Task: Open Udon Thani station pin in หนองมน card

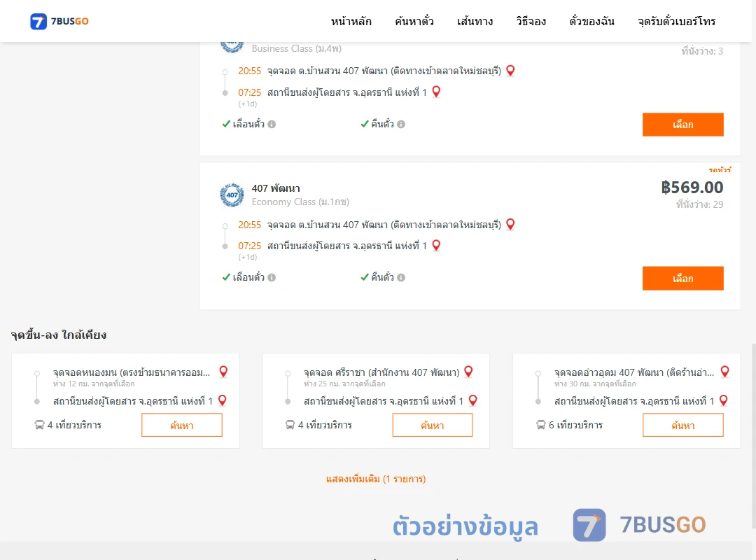Action: coord(223,401)
